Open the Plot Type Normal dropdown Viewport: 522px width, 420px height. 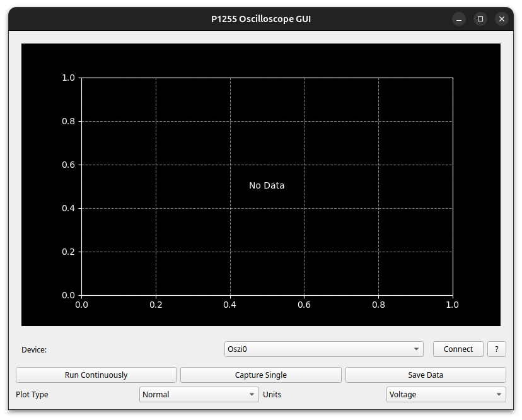(x=199, y=394)
